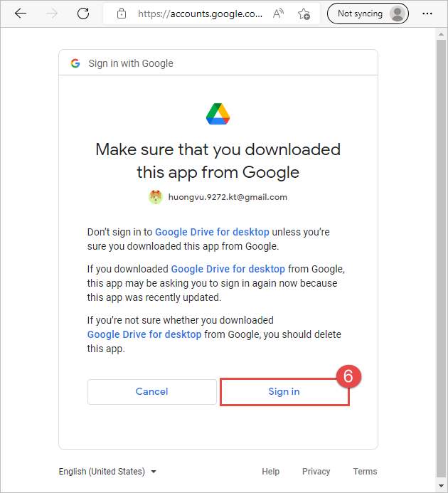Click the Google Drive logo
448x493 pixels.
pyautogui.click(x=218, y=114)
